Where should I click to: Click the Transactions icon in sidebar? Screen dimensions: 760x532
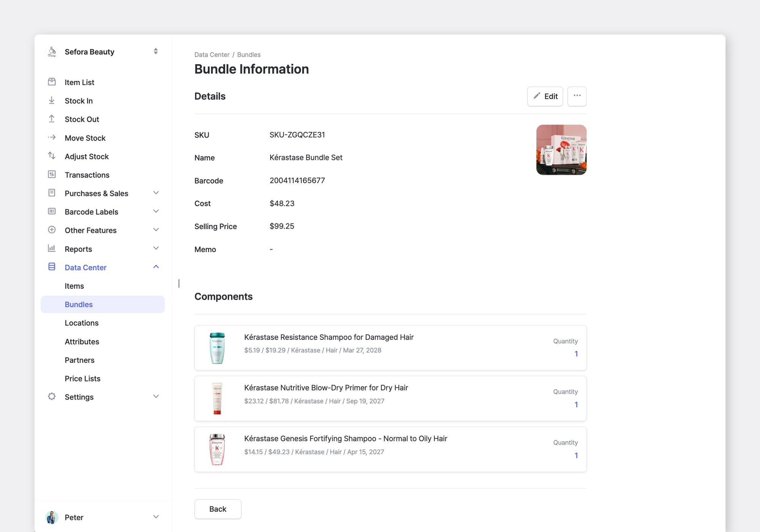(52, 174)
